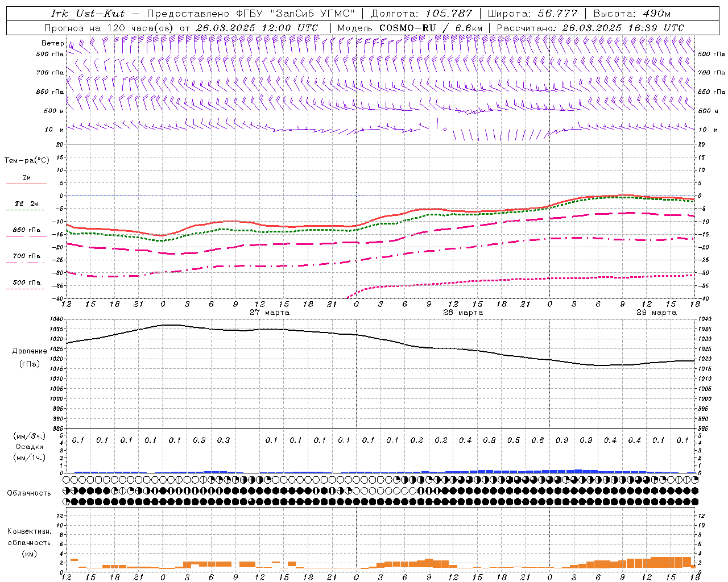Click the "Прогноз на 120 часа(ов)" text
This screenshot has width=728, height=582.
pos(109,28)
